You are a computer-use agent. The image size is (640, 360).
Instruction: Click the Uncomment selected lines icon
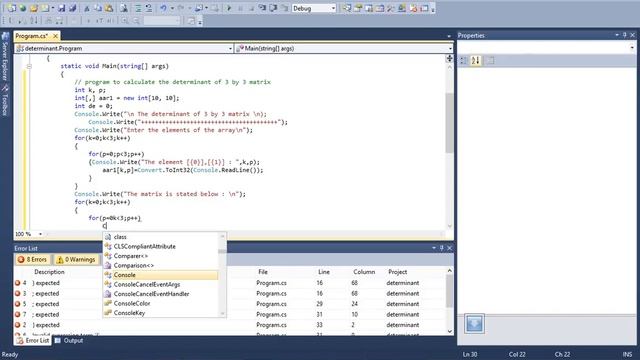click(149, 8)
